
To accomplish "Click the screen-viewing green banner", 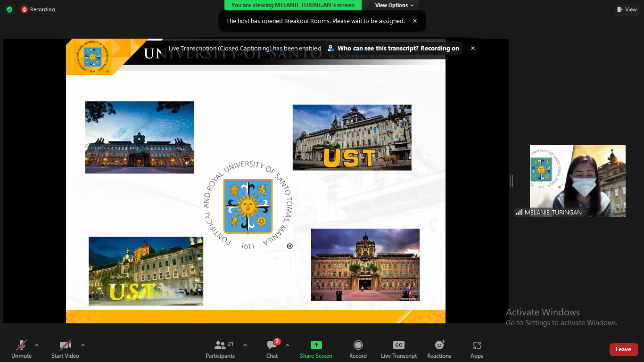I will tap(293, 5).
